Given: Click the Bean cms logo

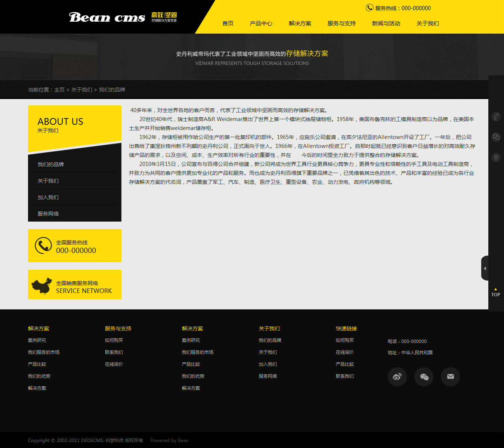Looking at the screenshot, I should pos(107,18).
